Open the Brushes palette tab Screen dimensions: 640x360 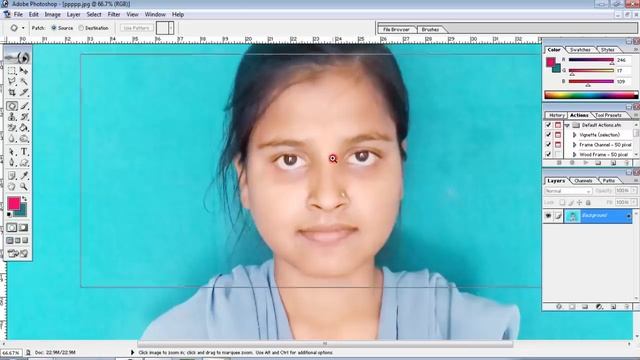[x=430, y=29]
